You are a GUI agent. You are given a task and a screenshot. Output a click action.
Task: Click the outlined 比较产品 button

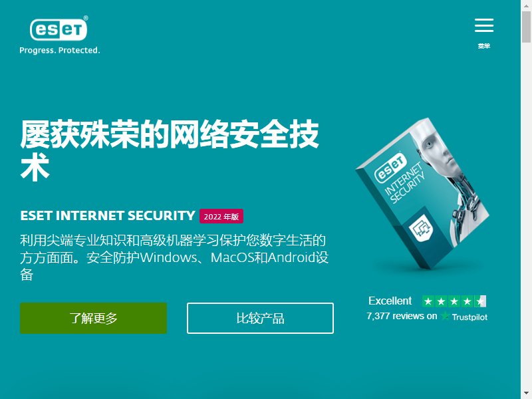[x=260, y=319]
